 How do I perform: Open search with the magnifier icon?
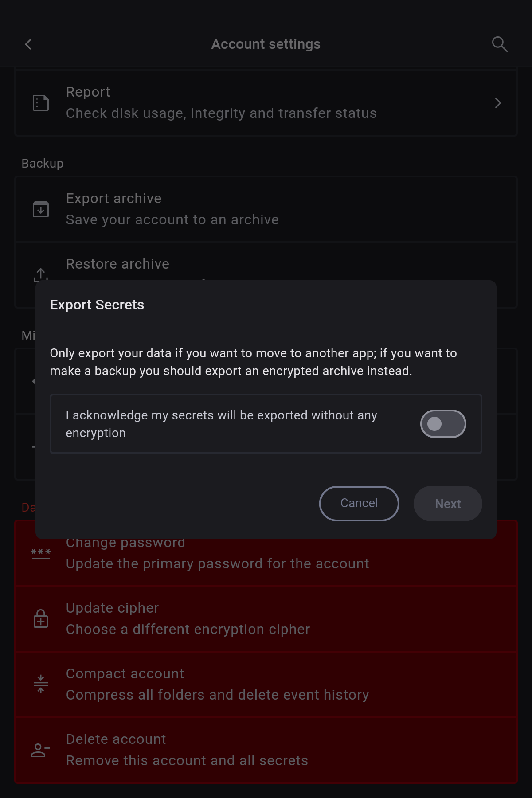(500, 44)
